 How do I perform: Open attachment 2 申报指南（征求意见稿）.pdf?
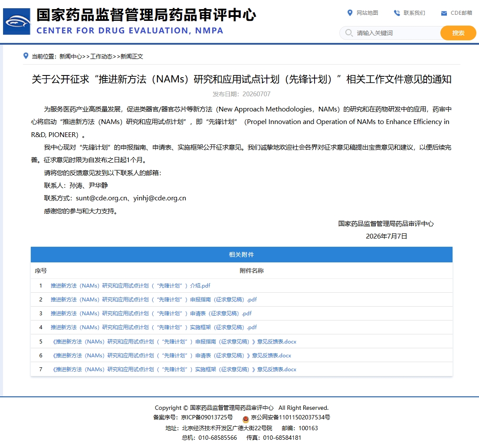[154, 300]
